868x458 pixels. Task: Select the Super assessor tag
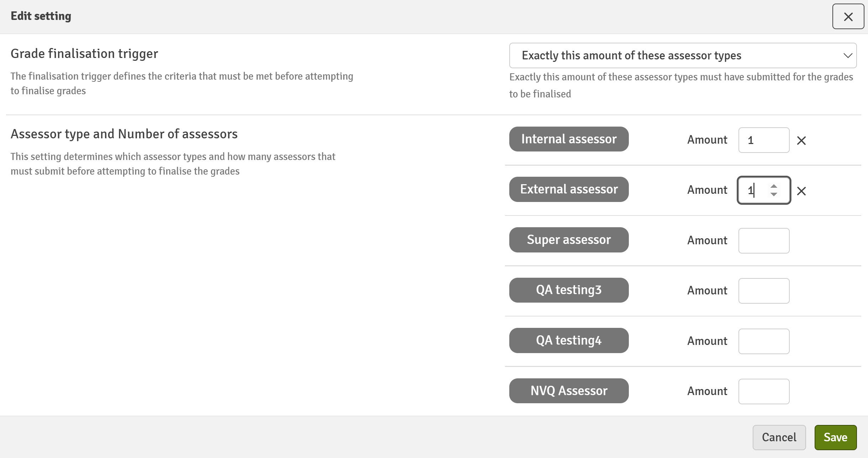[569, 240]
